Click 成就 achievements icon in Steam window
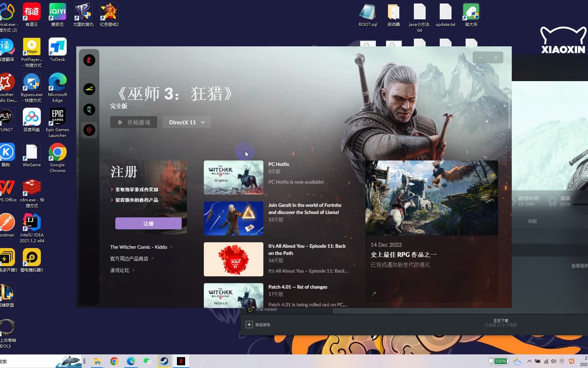Screen dimensions: 588x368 [x=552, y=201]
